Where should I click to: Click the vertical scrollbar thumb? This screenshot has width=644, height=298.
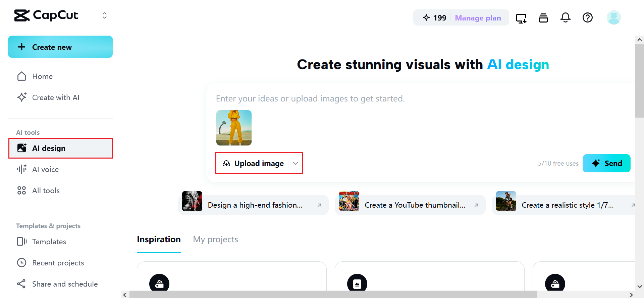coord(639,81)
